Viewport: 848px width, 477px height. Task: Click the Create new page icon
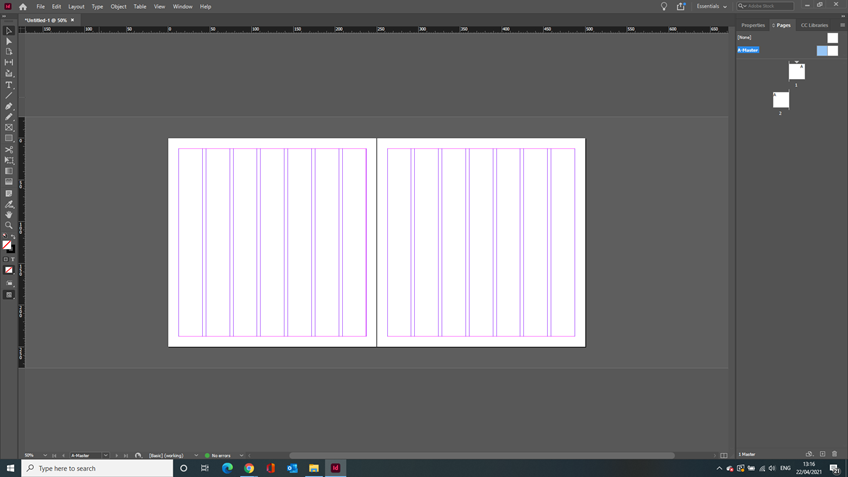tap(823, 454)
